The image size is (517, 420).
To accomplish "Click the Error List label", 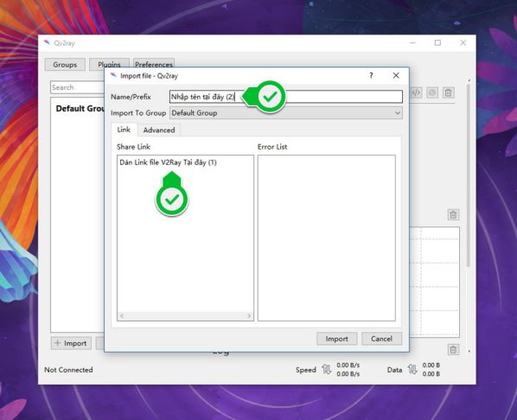I will 272,147.
